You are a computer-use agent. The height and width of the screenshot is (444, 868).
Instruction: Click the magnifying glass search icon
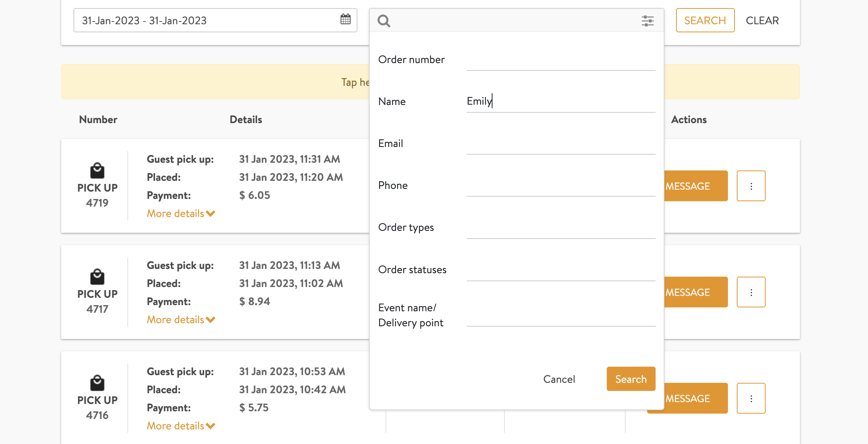pos(384,21)
